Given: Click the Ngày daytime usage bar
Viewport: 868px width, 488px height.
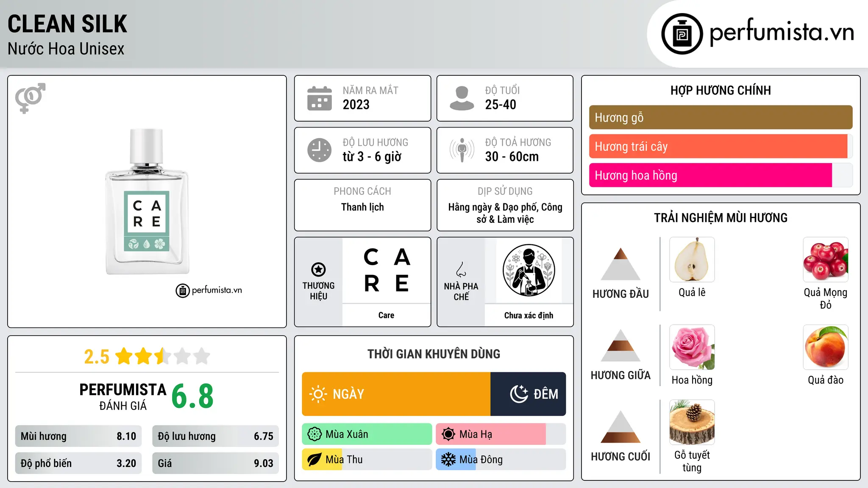Looking at the screenshot, I should [x=396, y=394].
